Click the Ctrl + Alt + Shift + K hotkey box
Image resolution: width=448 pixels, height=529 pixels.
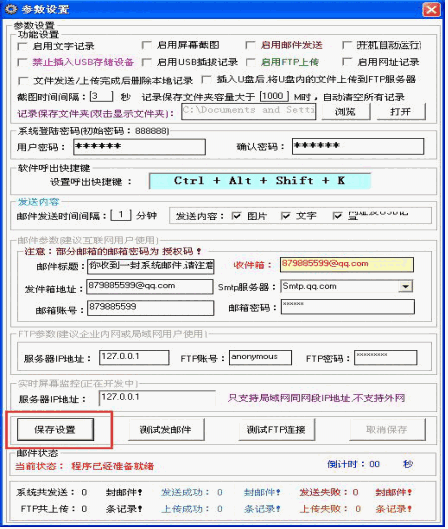260,181
